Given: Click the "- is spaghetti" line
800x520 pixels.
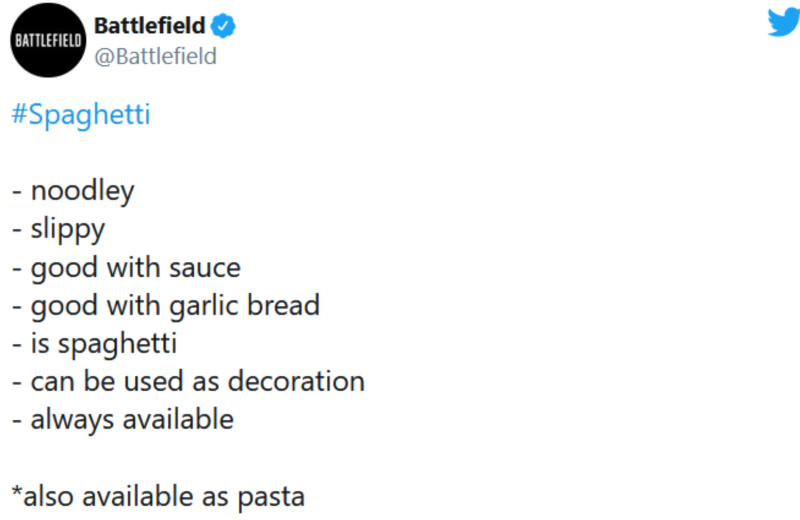Looking at the screenshot, I should point(94,344).
